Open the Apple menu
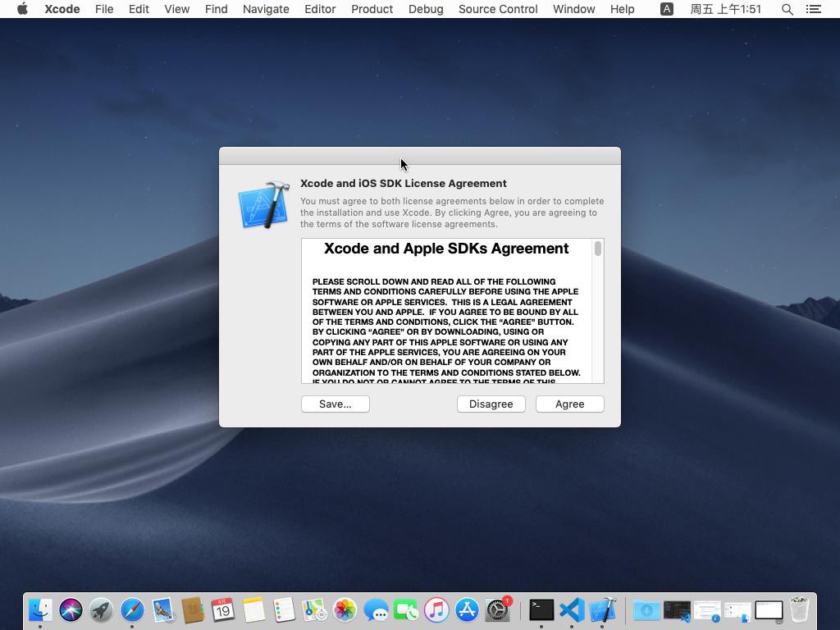Image resolution: width=840 pixels, height=630 pixels. click(22, 9)
